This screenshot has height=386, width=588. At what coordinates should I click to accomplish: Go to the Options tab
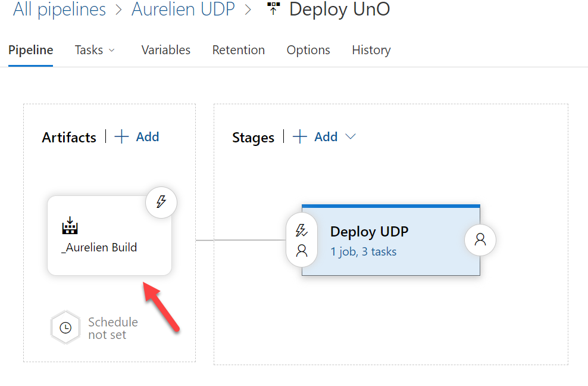[308, 50]
